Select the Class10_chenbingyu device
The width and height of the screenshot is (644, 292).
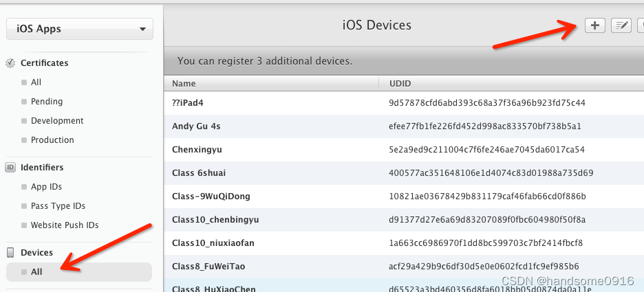[404, 220]
